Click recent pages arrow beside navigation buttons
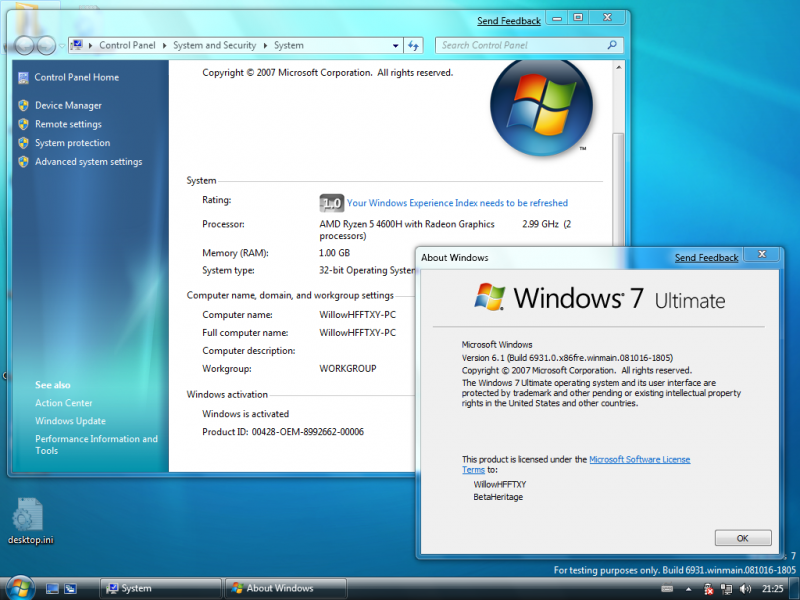The height and width of the screenshot is (600, 800). pyautogui.click(x=62, y=46)
